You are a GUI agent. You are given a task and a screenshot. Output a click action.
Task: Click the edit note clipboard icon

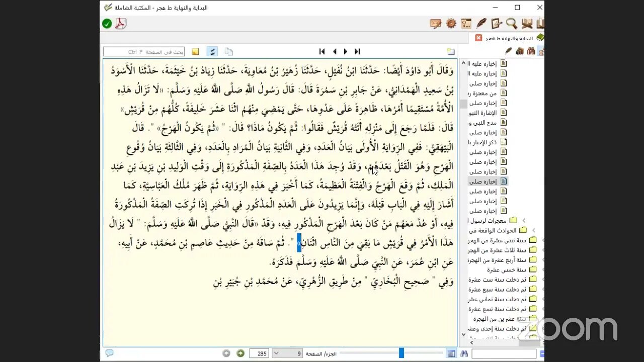tap(497, 24)
